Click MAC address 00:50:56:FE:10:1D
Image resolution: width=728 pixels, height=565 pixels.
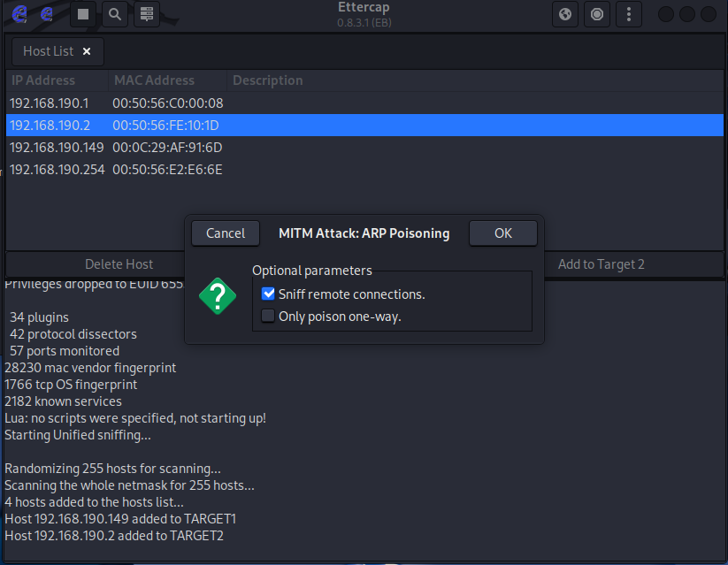pyautogui.click(x=165, y=126)
